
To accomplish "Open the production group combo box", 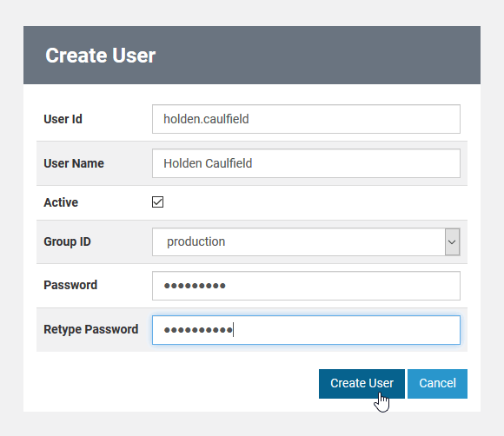I will click(306, 242).
